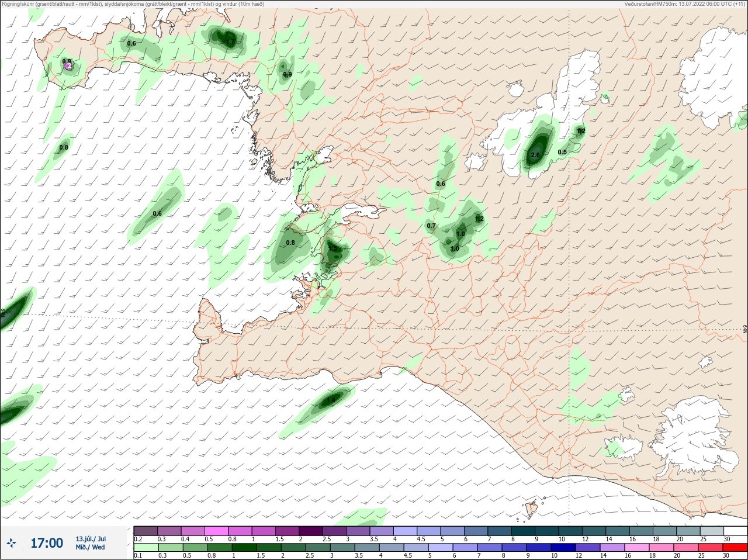Select light pink 16 swatch in lower legend
This screenshot has width=748, height=560.
638,548
